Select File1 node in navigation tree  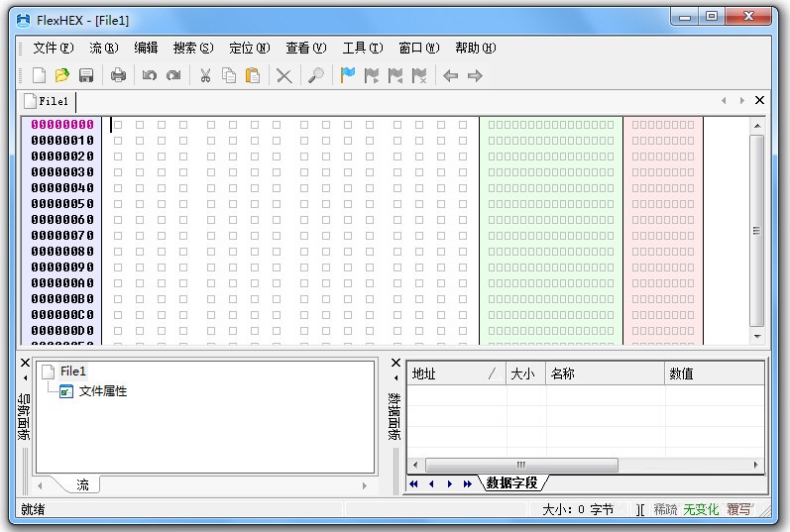coord(73,372)
